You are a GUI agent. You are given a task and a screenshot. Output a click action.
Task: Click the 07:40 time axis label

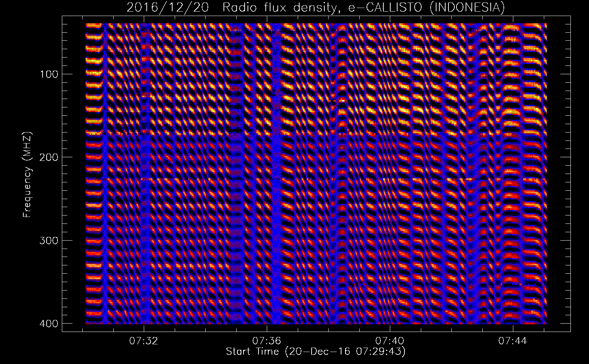tap(390, 341)
